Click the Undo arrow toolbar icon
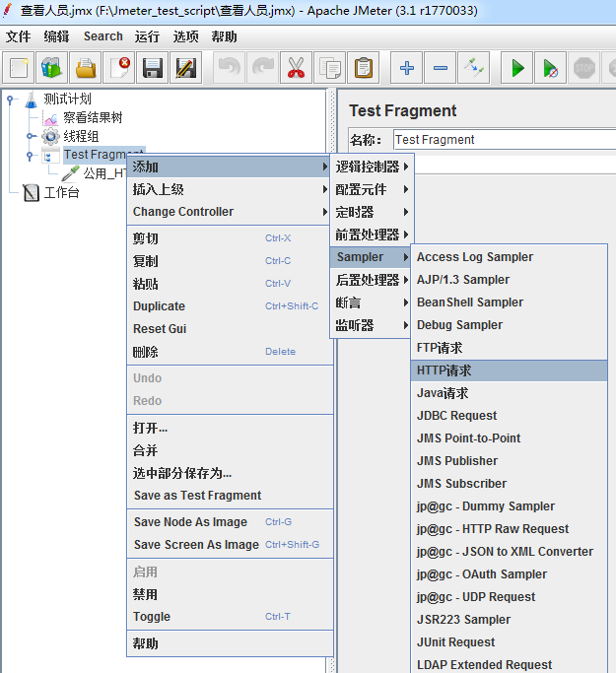 point(230,68)
